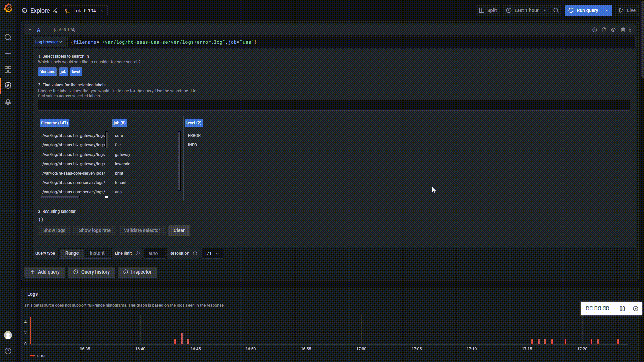Viewport: 644px width, 362px height.
Task: Select the ERROR level value
Action: pos(194,136)
